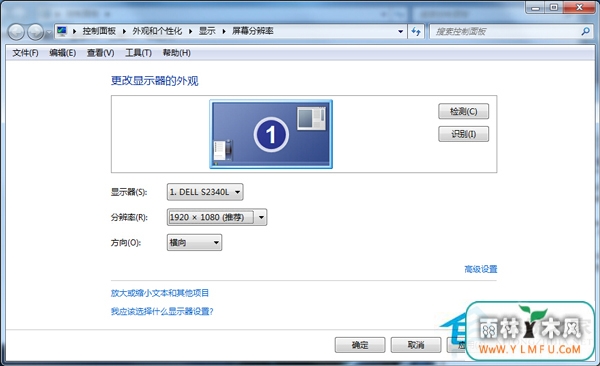This screenshot has width=600, height=366.
Task: Minimize the window
Action: pyautogui.click(x=535, y=8)
